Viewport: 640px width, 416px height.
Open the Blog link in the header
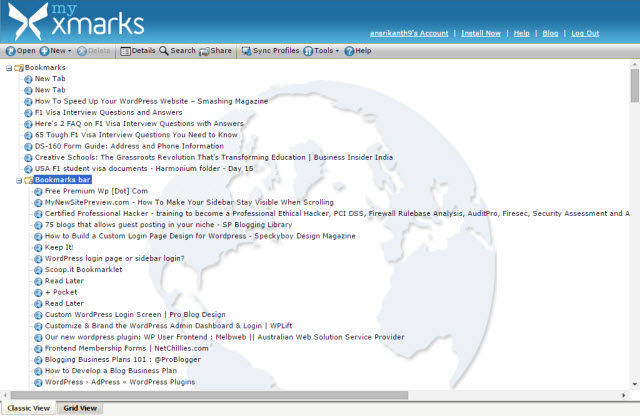[x=550, y=33]
